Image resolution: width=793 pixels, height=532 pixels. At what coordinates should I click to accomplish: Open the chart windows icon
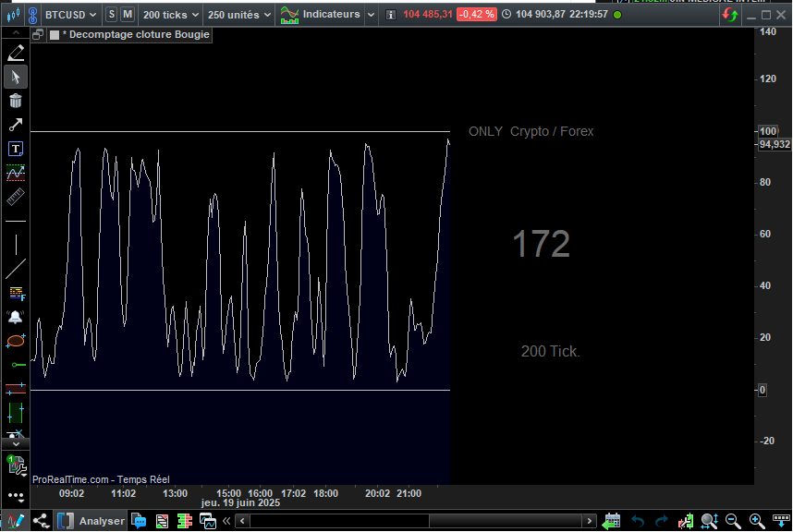point(207,521)
